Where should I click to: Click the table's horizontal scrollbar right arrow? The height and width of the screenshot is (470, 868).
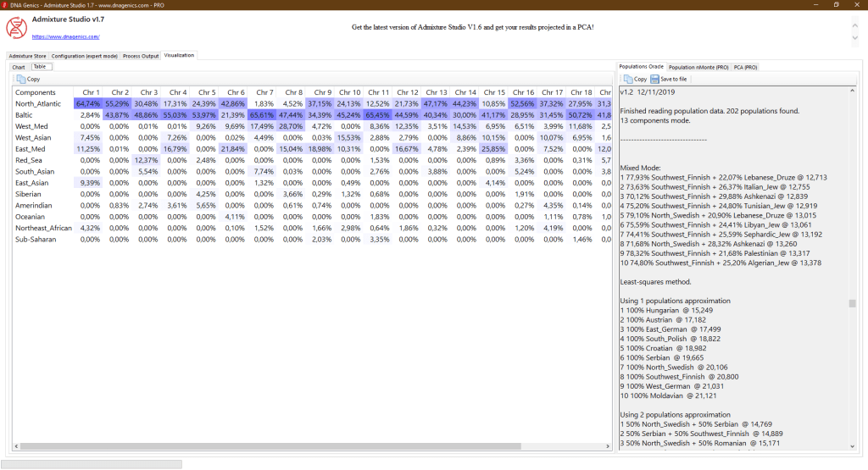pyautogui.click(x=607, y=445)
